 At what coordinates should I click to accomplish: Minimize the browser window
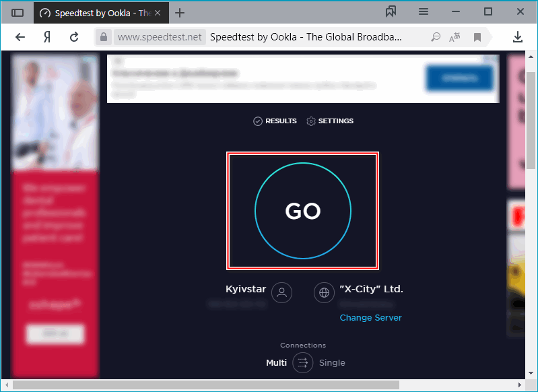pyautogui.click(x=456, y=12)
